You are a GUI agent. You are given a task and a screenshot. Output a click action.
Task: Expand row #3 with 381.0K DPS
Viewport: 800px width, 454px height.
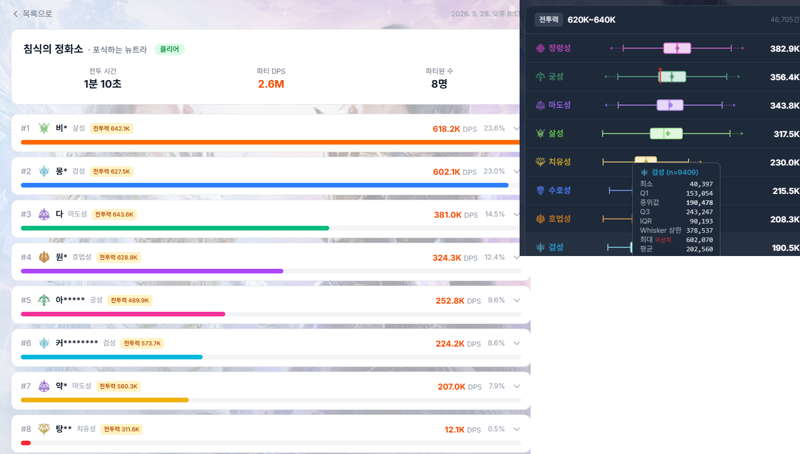point(516,214)
